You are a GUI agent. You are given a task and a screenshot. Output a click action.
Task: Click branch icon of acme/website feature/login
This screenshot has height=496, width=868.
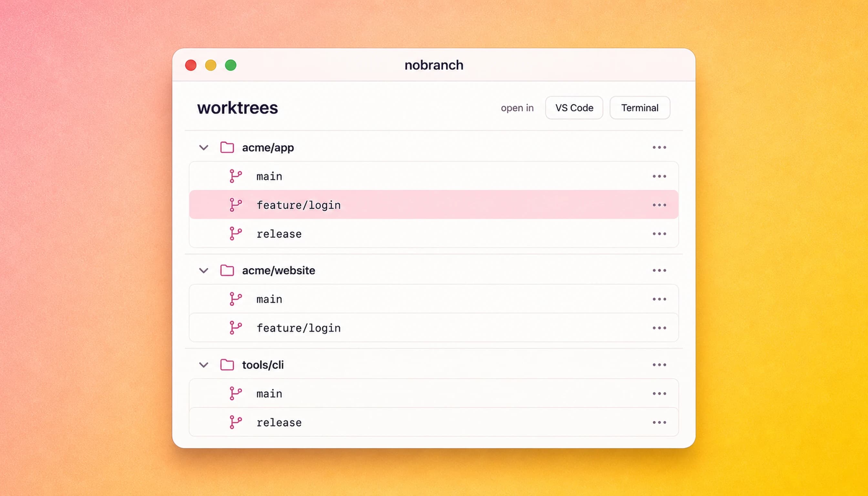point(235,328)
